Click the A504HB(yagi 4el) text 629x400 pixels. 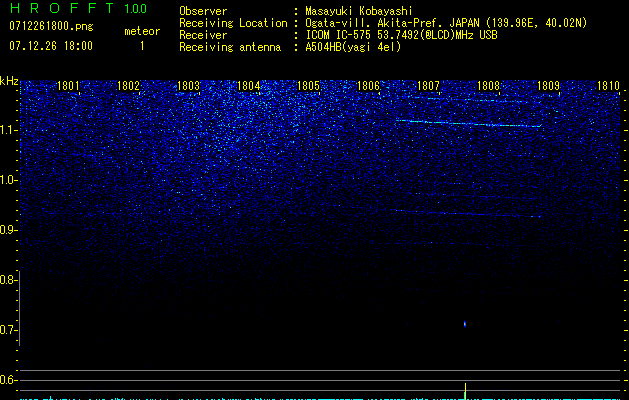pyautogui.click(x=353, y=47)
